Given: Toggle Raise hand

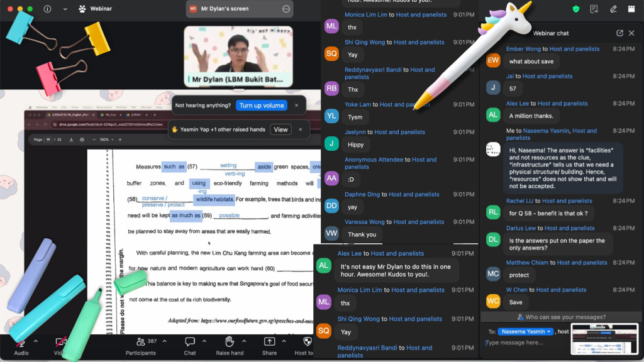Looking at the screenshot, I should tap(230, 346).
